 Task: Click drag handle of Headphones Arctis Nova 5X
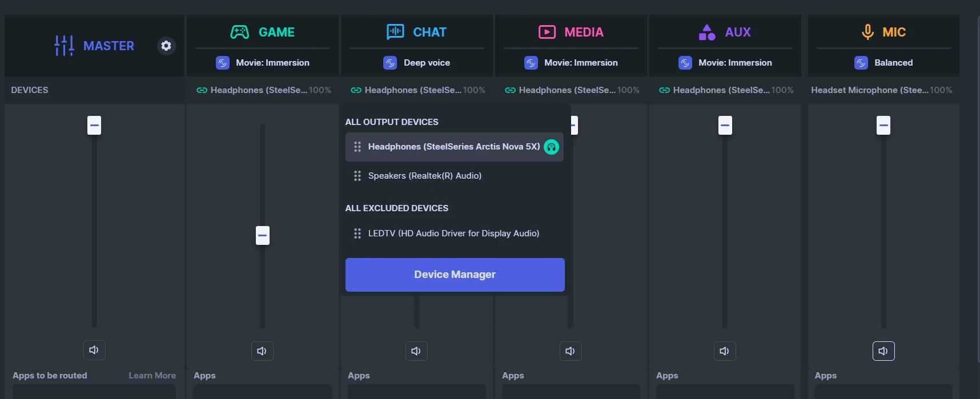(358, 147)
